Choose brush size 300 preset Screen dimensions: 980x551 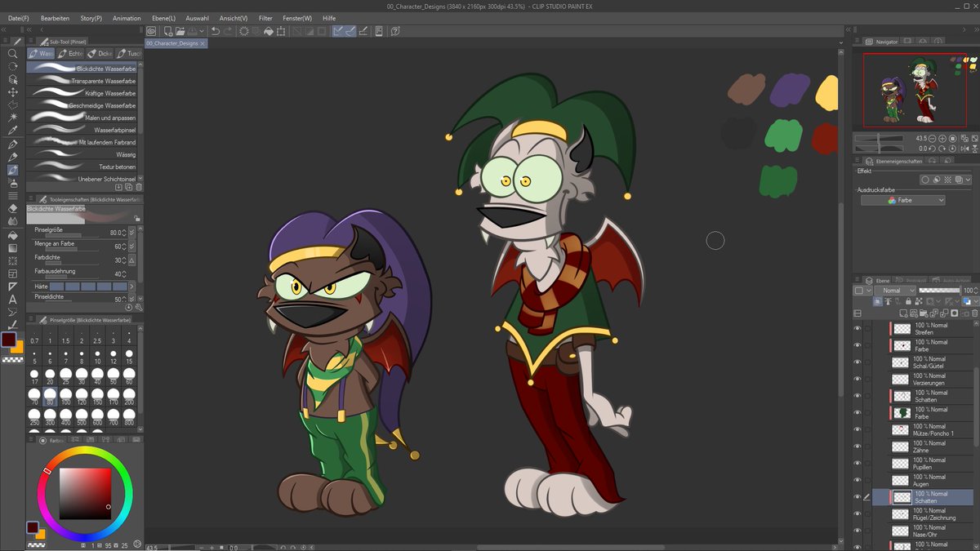pyautogui.click(x=50, y=417)
